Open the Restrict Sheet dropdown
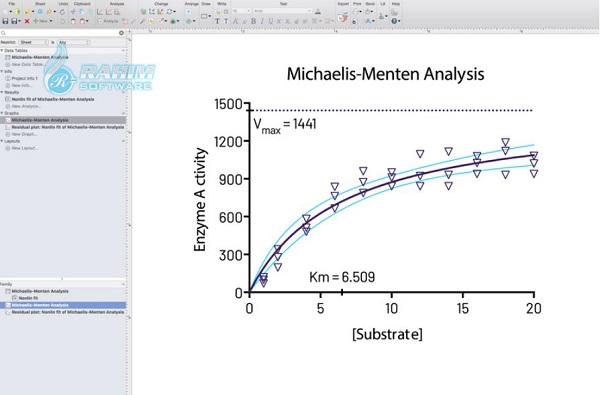This screenshot has height=395, width=600. coord(34,42)
